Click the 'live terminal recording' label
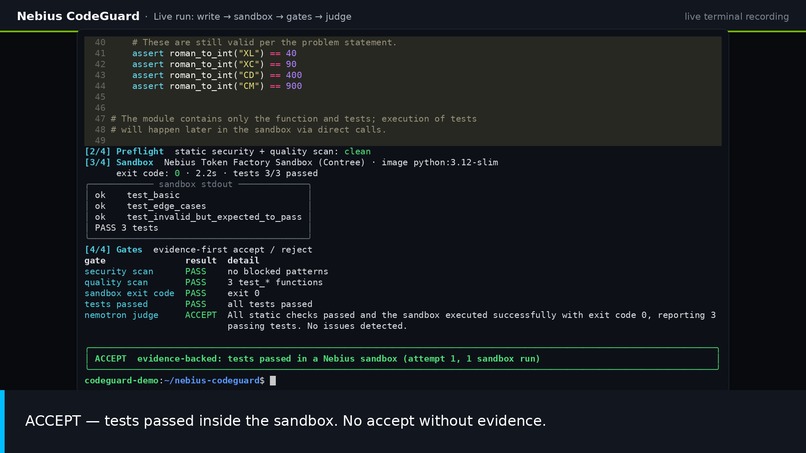This screenshot has height=453, width=806. (736, 16)
